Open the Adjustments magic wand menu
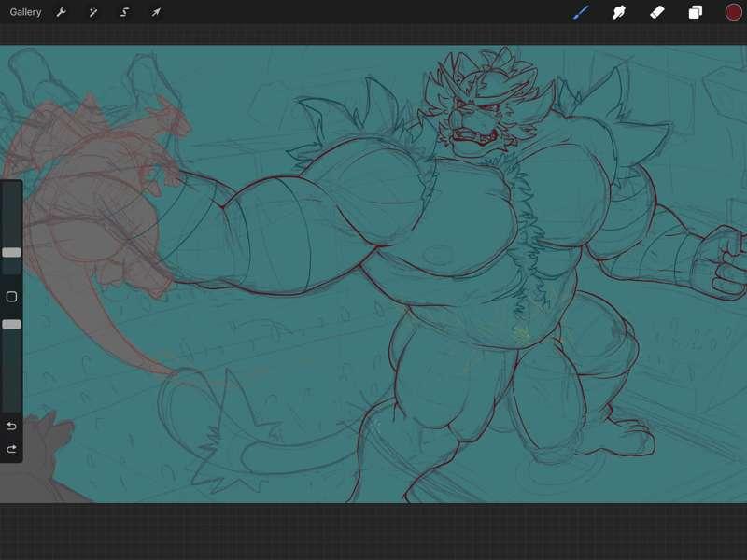 pyautogui.click(x=92, y=12)
